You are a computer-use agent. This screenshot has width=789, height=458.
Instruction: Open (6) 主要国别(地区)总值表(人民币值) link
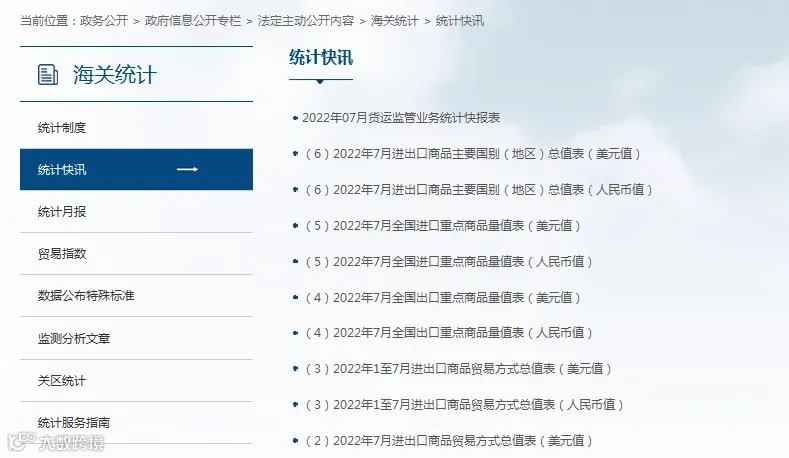(x=479, y=190)
